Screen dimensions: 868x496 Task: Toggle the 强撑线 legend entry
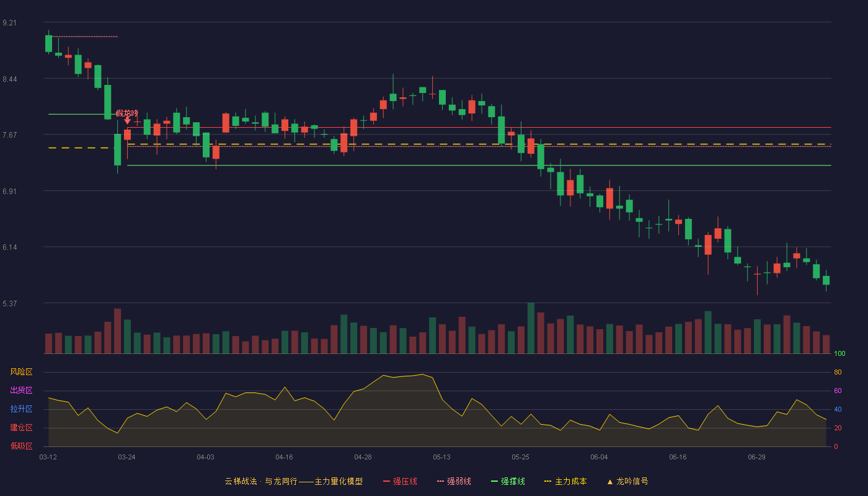[508, 481]
